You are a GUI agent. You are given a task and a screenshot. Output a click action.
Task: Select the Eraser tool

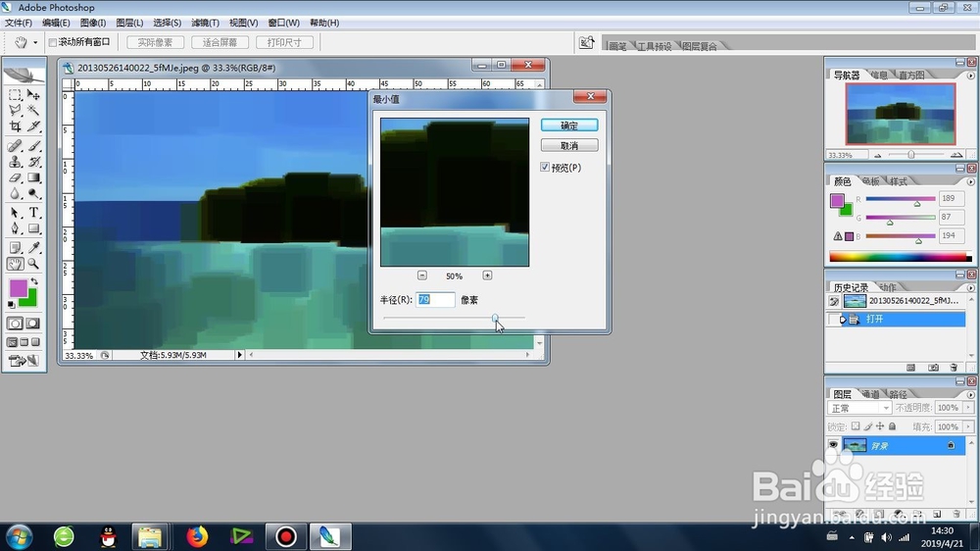point(15,178)
